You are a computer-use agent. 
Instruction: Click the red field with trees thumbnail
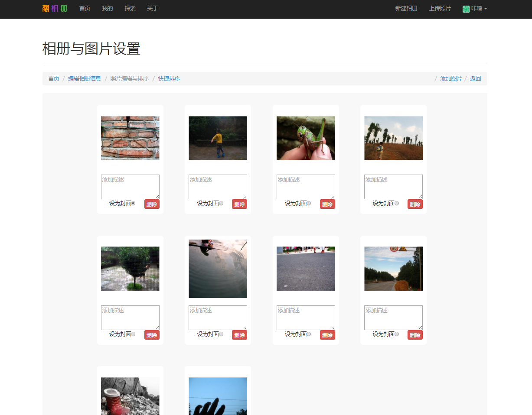(x=393, y=138)
